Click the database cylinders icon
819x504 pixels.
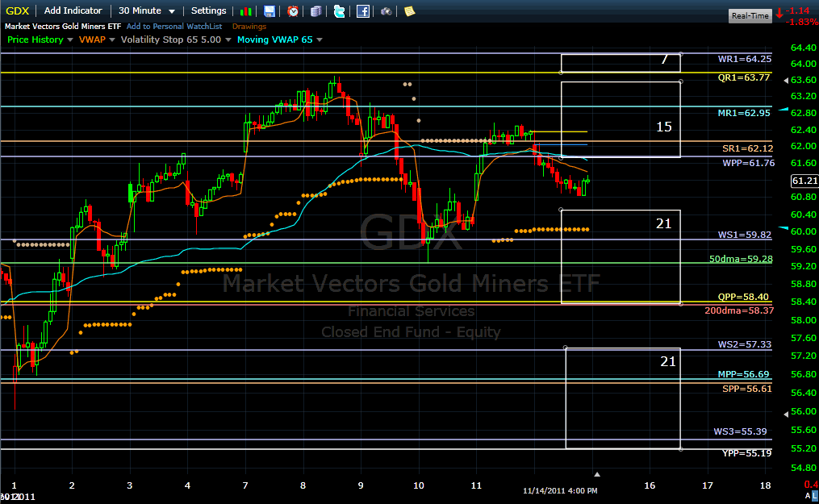(x=315, y=11)
